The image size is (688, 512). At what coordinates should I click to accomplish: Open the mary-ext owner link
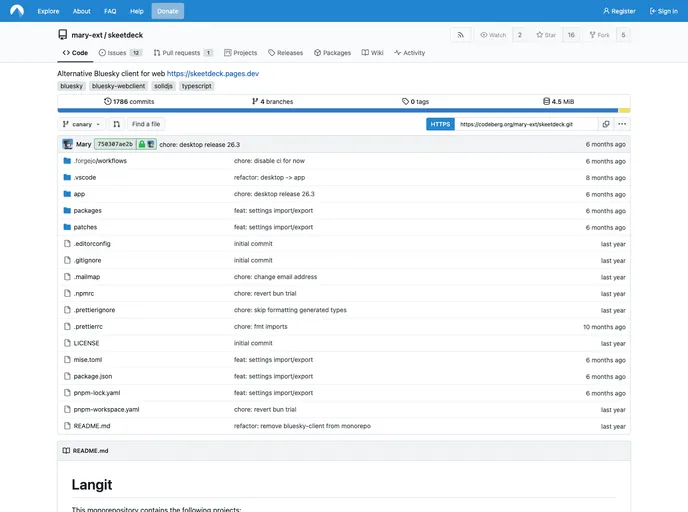[87, 35]
